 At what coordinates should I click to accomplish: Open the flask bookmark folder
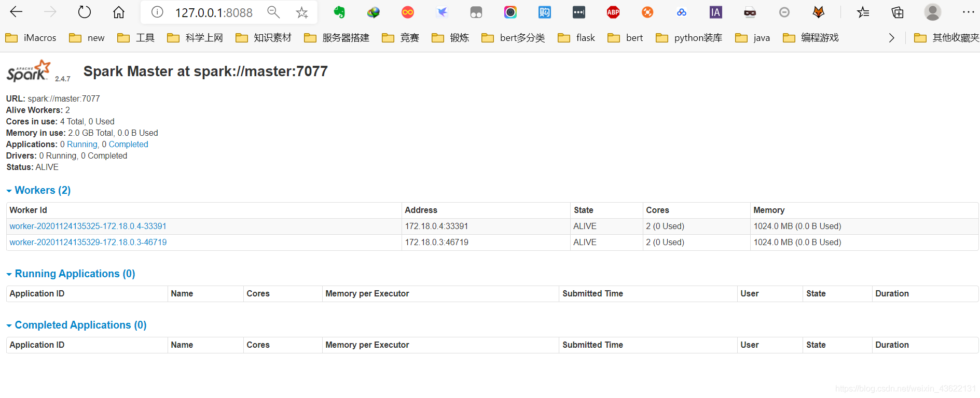(576, 38)
